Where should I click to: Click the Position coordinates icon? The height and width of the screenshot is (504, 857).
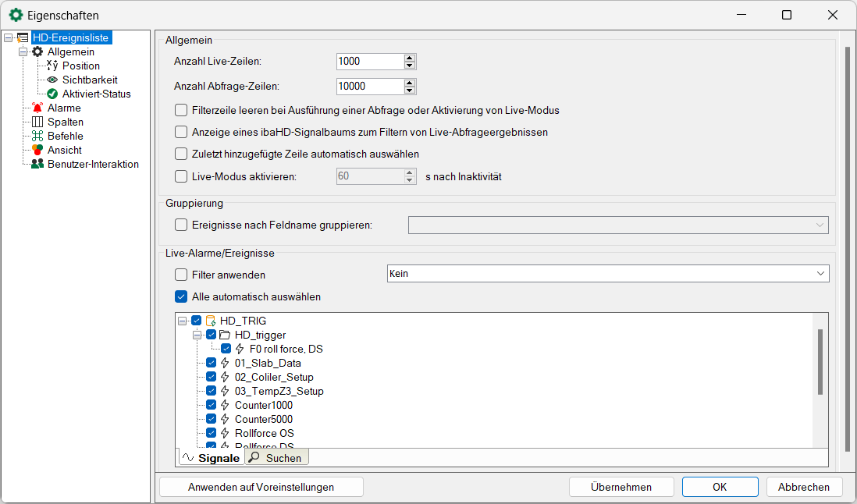[x=52, y=66]
